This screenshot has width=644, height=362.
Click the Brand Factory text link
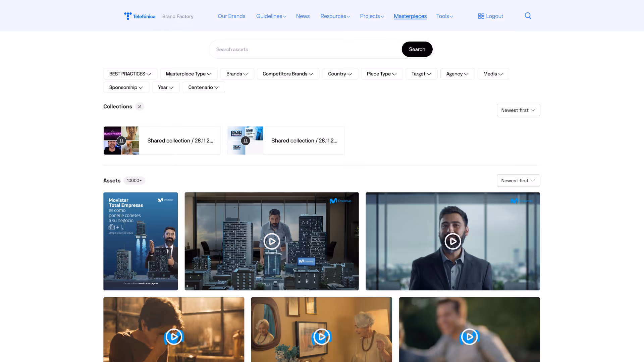[x=178, y=16]
